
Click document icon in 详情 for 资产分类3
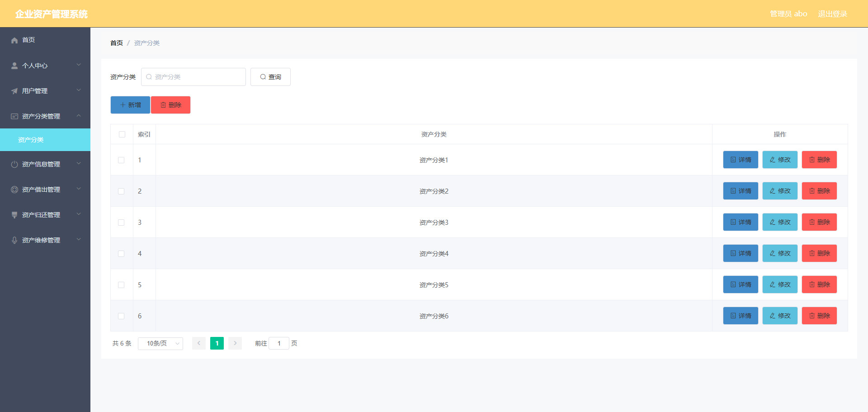pyautogui.click(x=733, y=222)
